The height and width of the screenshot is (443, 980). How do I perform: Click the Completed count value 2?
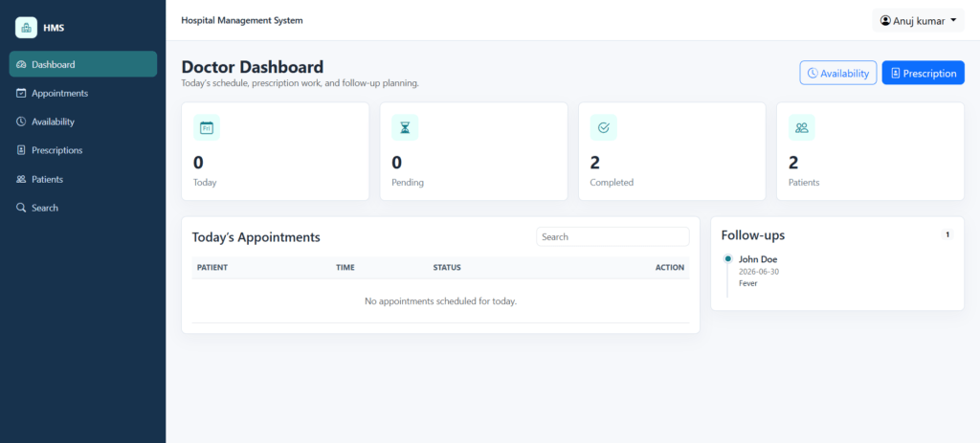coord(595,163)
